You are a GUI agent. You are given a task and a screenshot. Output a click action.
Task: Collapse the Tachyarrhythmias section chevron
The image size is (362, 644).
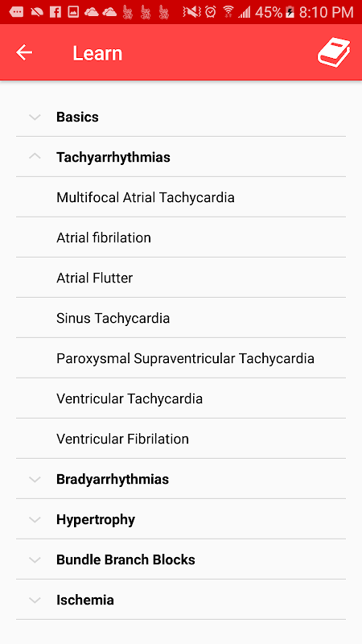(35, 156)
